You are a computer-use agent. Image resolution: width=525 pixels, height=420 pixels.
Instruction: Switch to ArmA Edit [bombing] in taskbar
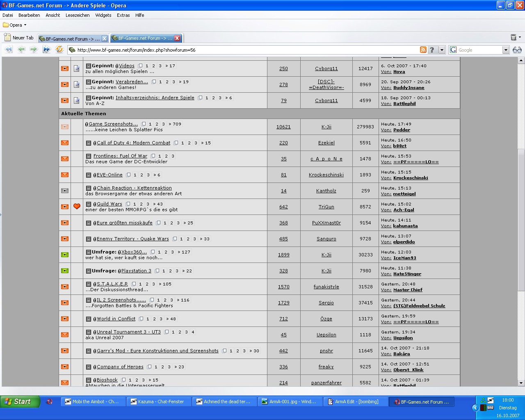[355, 402]
